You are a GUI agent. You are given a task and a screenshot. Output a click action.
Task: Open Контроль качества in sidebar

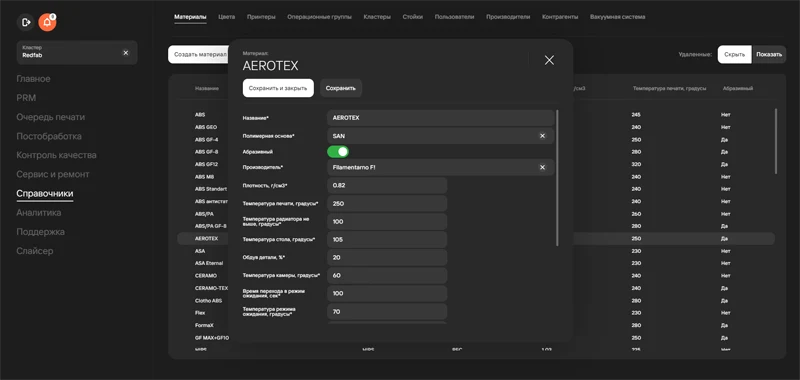point(56,155)
